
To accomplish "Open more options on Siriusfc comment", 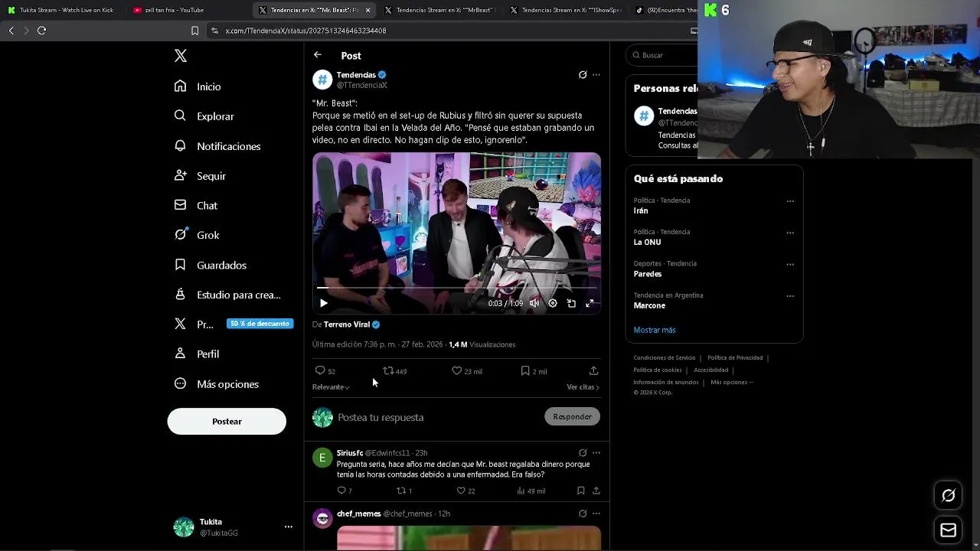I will (596, 453).
